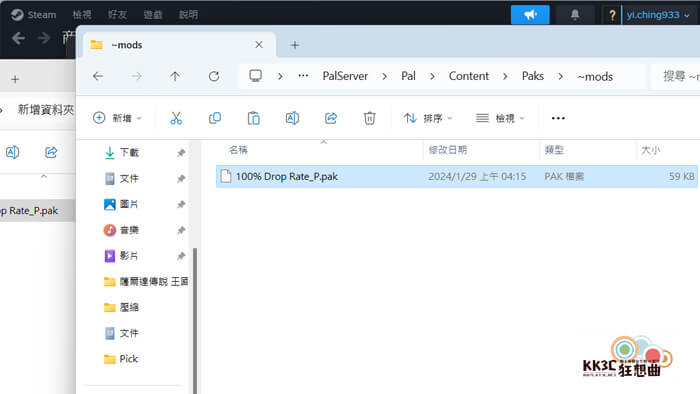Expand chevron after Pal breadcrumb
This screenshot has width=700, height=394.
coord(432,77)
